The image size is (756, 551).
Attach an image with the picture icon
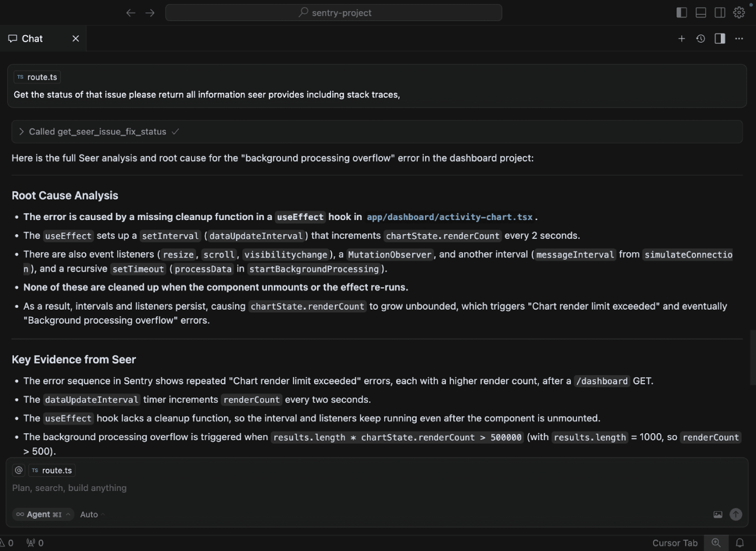[717, 514]
